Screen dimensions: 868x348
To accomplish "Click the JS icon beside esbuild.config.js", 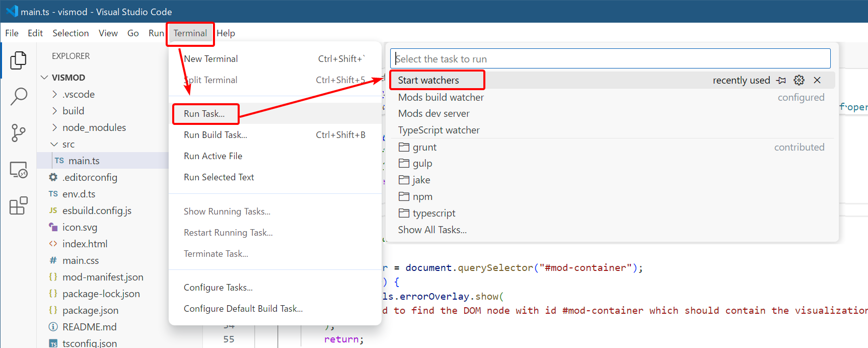I will [x=53, y=211].
